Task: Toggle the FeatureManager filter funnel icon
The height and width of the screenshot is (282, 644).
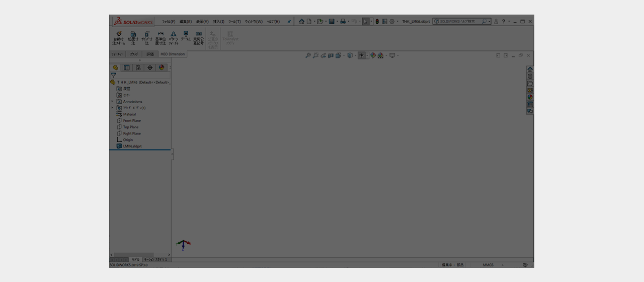Action: coord(113,75)
